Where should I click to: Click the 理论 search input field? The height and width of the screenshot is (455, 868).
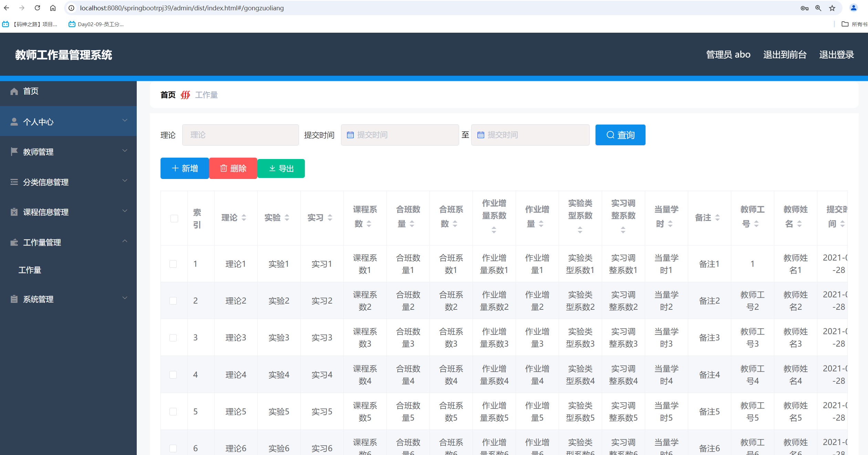[240, 135]
